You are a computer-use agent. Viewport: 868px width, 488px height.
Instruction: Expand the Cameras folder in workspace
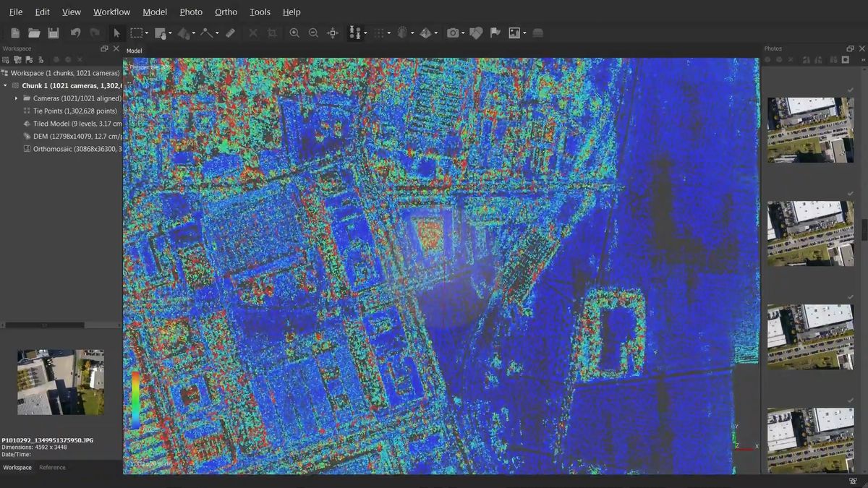(x=16, y=98)
